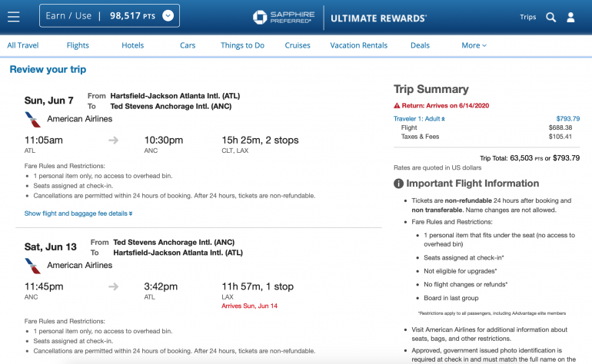Open the hamburger menu icon
Image resolution: width=592 pixels, height=364 pixels.
click(x=14, y=16)
